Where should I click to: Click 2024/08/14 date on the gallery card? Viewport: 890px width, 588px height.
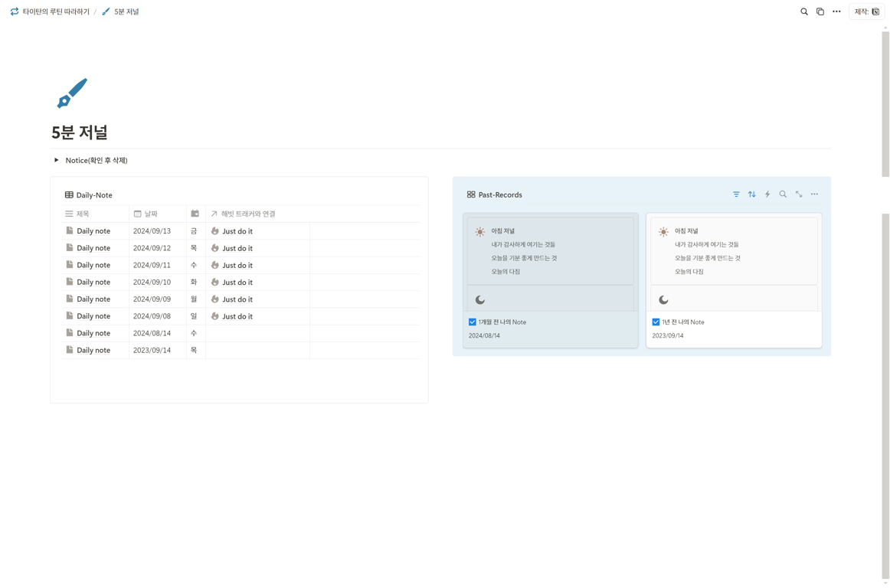click(484, 335)
